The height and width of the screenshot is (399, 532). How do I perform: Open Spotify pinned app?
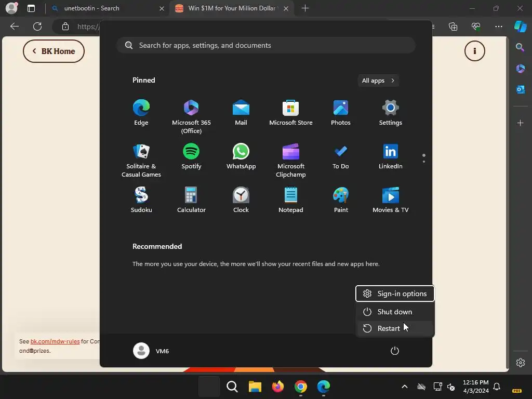pos(191,156)
